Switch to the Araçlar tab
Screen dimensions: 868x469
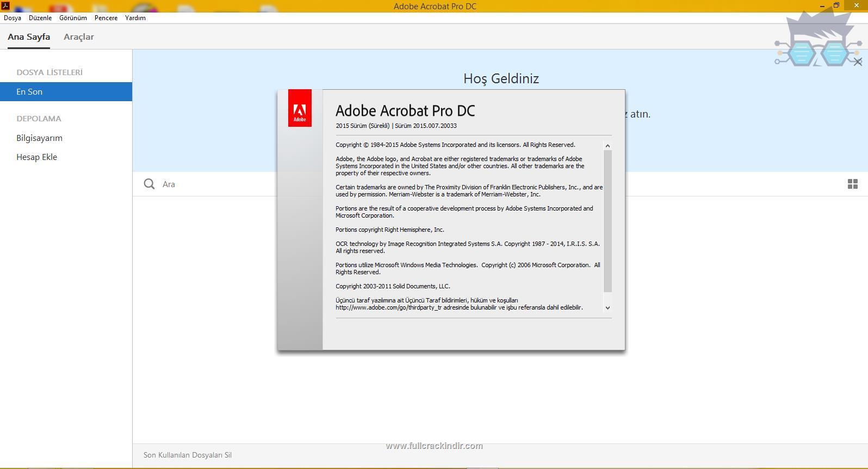79,37
